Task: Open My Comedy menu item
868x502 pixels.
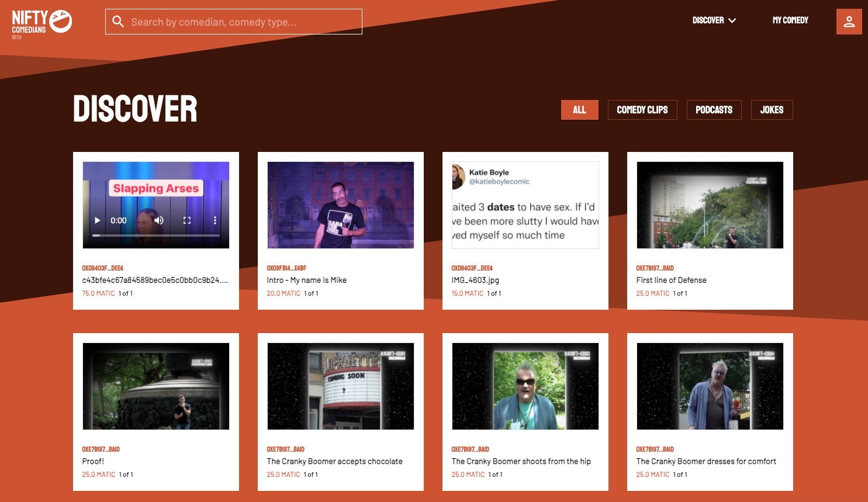Action: [x=790, y=20]
